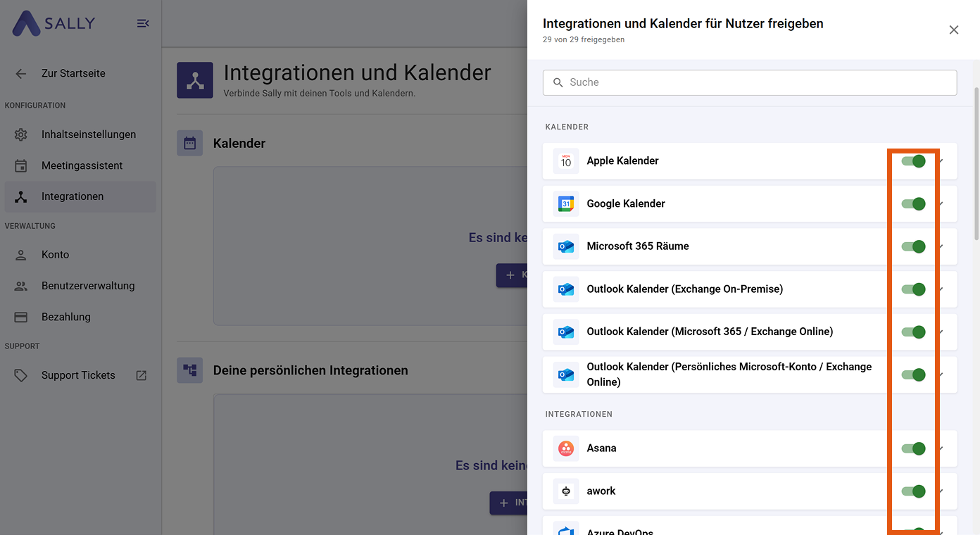Click the KALENDER section heading in panel

click(x=567, y=127)
